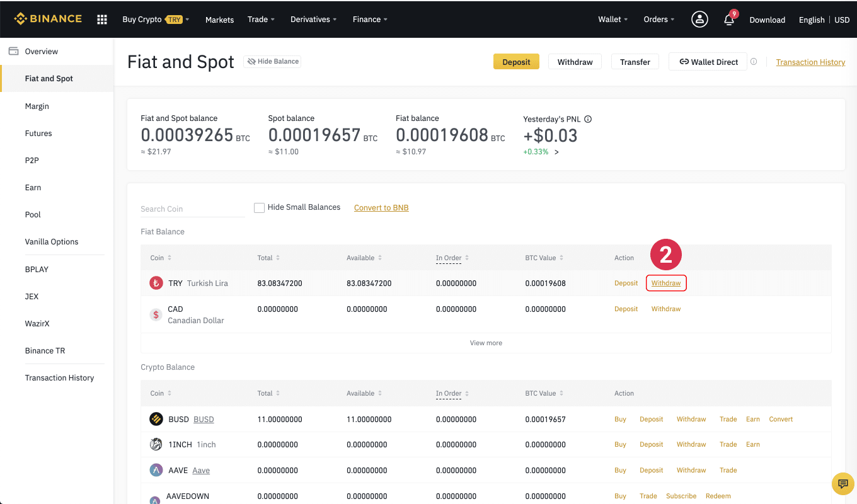857x504 pixels.
Task: Open Earn wallet in sidebar
Action: click(33, 187)
